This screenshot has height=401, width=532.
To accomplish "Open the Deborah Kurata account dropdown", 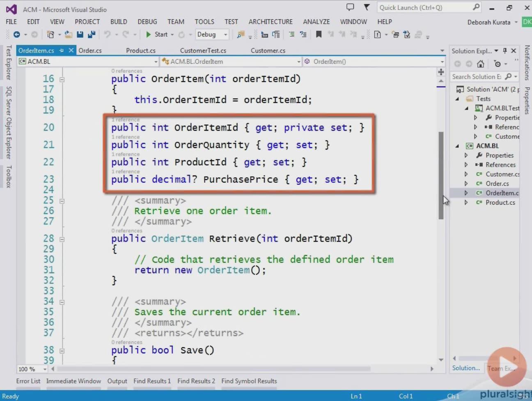I will tap(516, 22).
